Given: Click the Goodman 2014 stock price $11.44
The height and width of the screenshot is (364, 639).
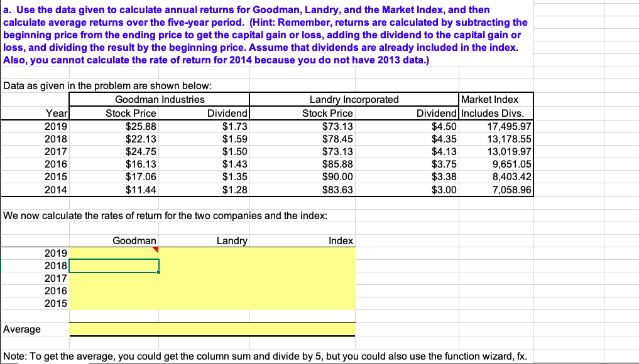Looking at the screenshot, I should pos(141,190).
